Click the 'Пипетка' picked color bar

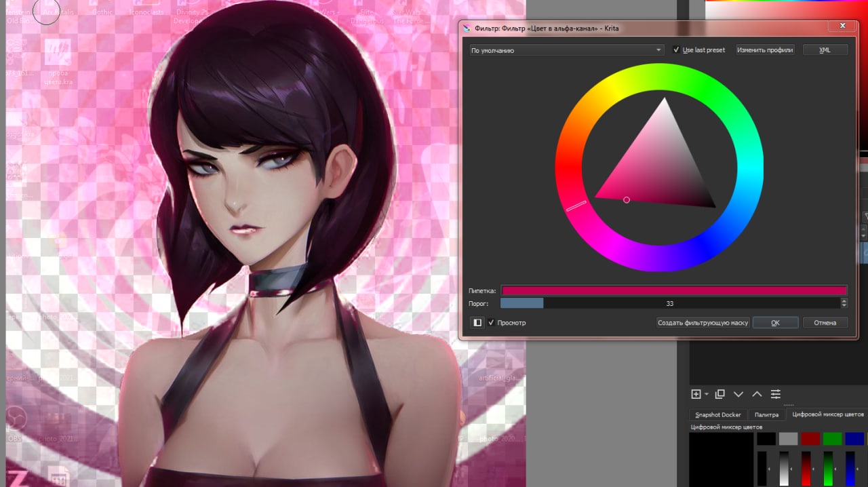pyautogui.click(x=674, y=290)
